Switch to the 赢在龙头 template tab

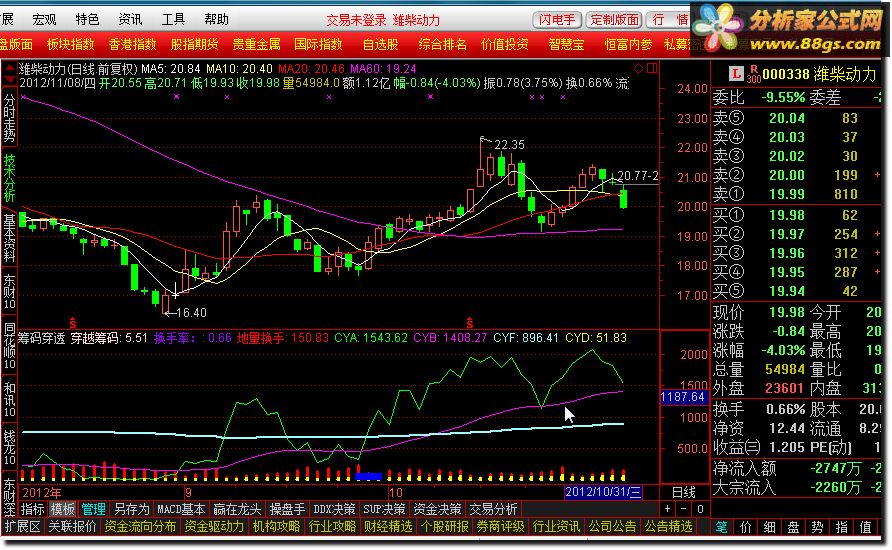click(237, 509)
